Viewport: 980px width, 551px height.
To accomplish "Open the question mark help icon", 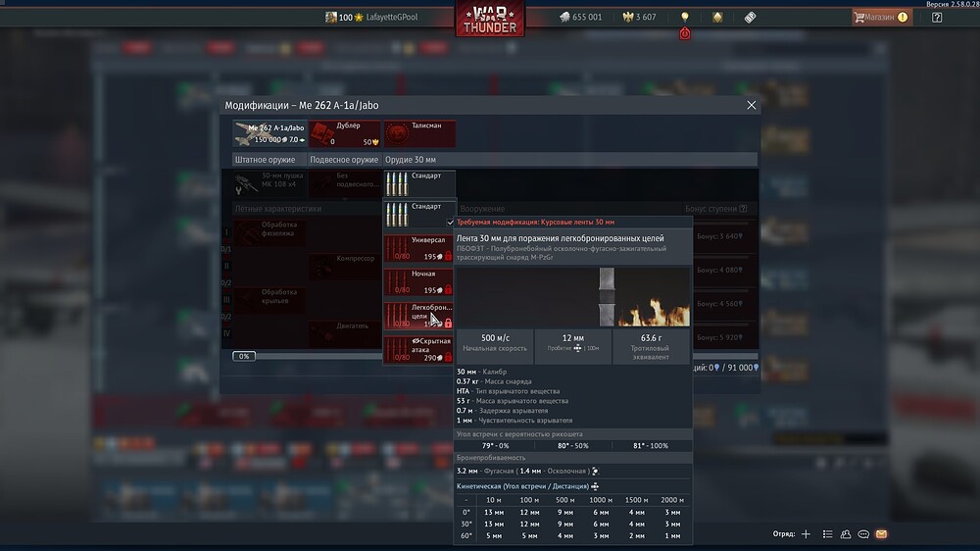I will 937,17.
